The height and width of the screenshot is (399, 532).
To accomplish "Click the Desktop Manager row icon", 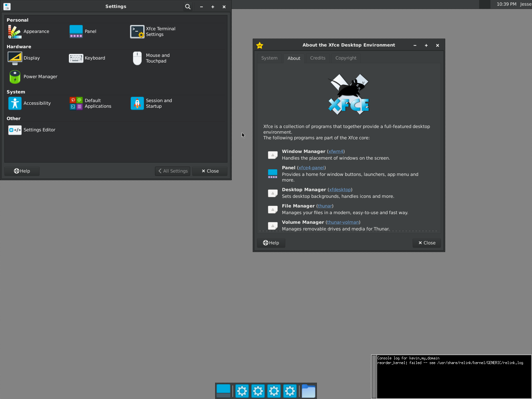I will tap(273, 193).
